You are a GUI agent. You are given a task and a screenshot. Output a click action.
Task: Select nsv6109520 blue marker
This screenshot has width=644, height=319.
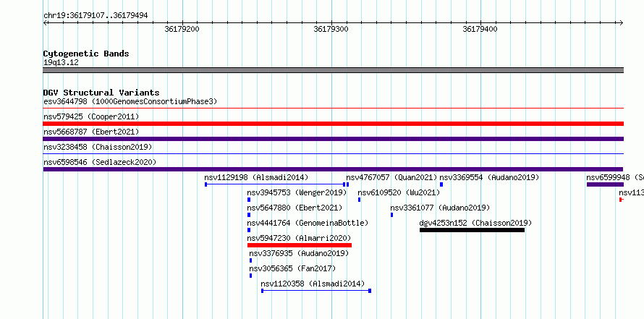360,200
